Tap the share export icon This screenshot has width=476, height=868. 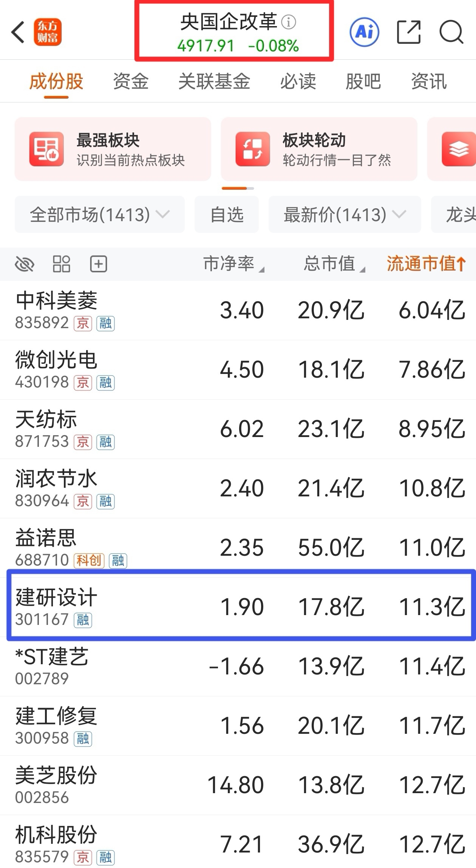pos(409,32)
